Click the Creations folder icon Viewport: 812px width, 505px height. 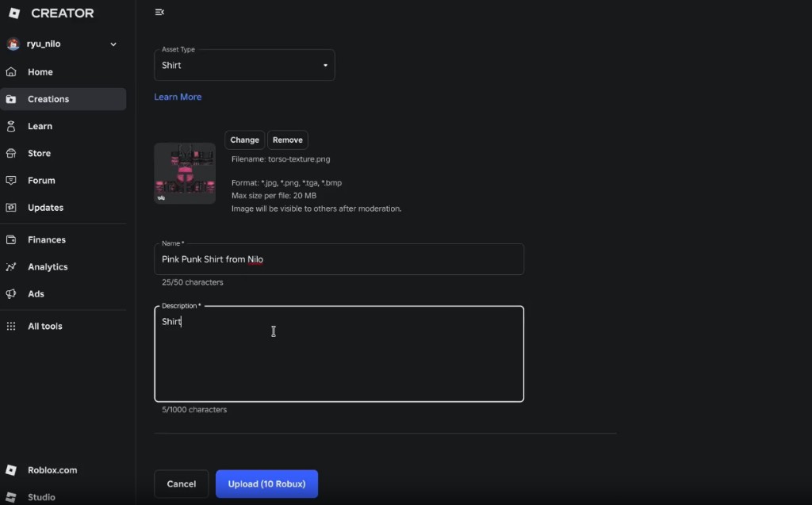pyautogui.click(x=11, y=99)
